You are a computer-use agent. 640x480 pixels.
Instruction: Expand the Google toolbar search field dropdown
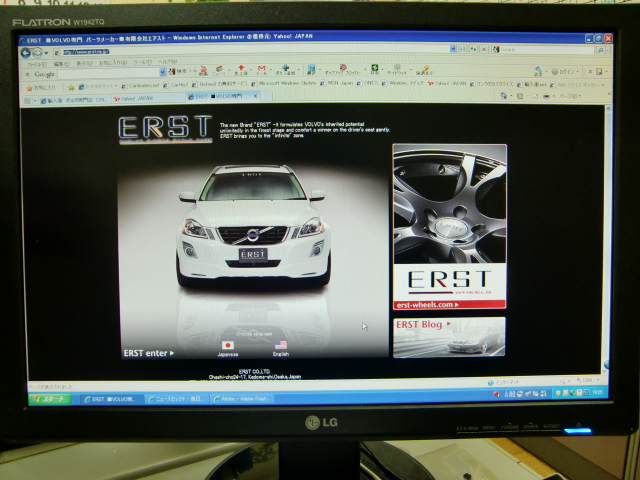tap(162, 73)
